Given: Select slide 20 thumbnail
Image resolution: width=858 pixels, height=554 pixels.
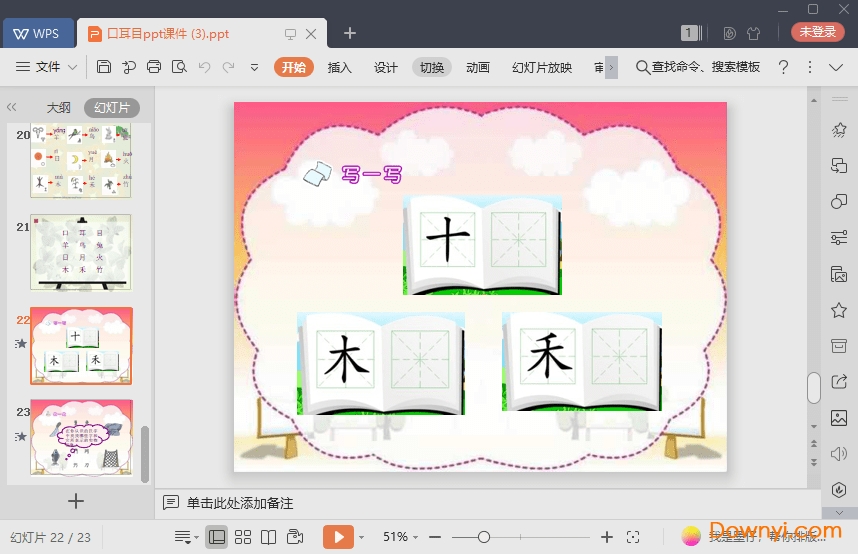Looking at the screenshot, I should (80, 161).
